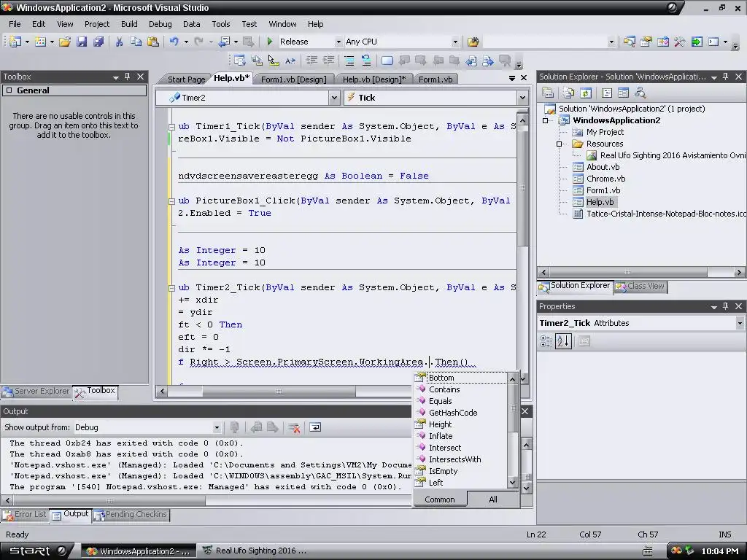Click Solution Explorer's View Class Diagram icon

pyautogui.click(x=640, y=93)
